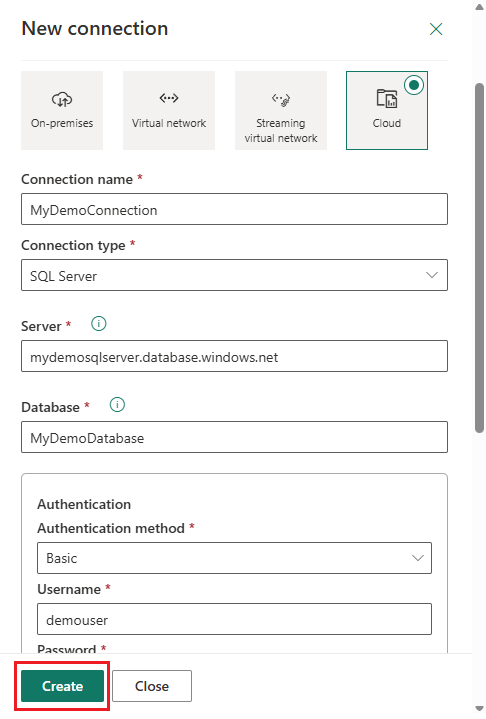Image resolution: width=486 pixels, height=719 pixels.
Task: Click the Connection name field MyDemoConnection
Action: [x=234, y=209]
